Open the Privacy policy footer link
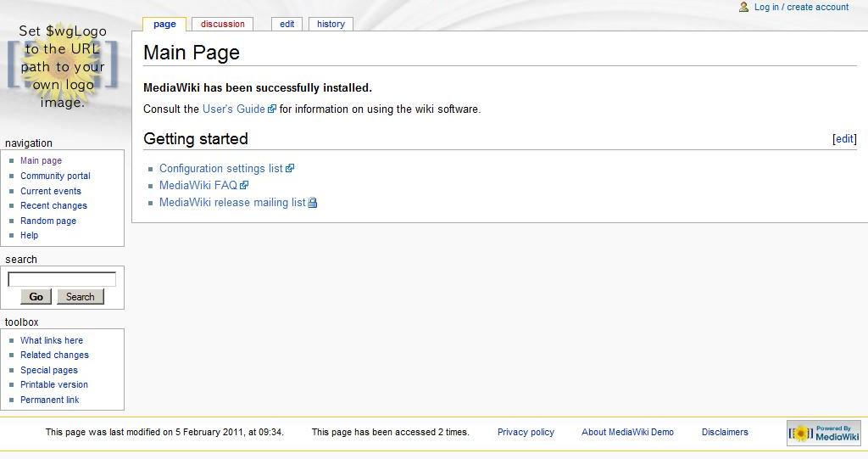The height and width of the screenshot is (459, 868). 526,432
